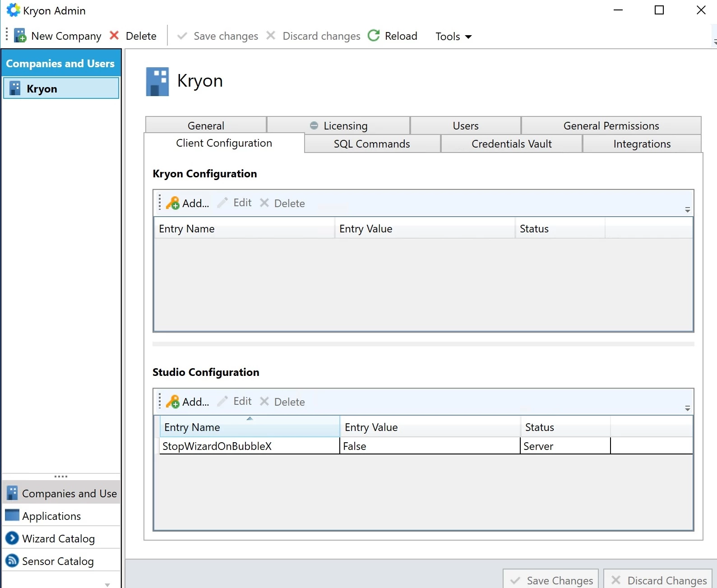
Task: Click the main toolbar grip handle
Action: (x=7, y=34)
